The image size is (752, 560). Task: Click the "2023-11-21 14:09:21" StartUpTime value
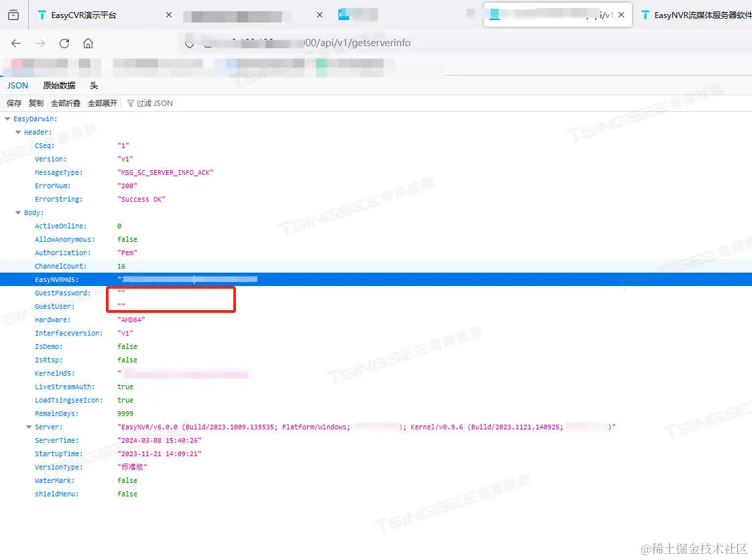160,454
